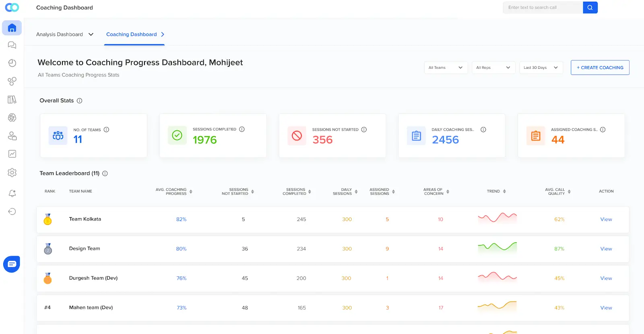This screenshot has width=644, height=334.
Task: Open the Last 30 Days dropdown
Action: [x=541, y=68]
